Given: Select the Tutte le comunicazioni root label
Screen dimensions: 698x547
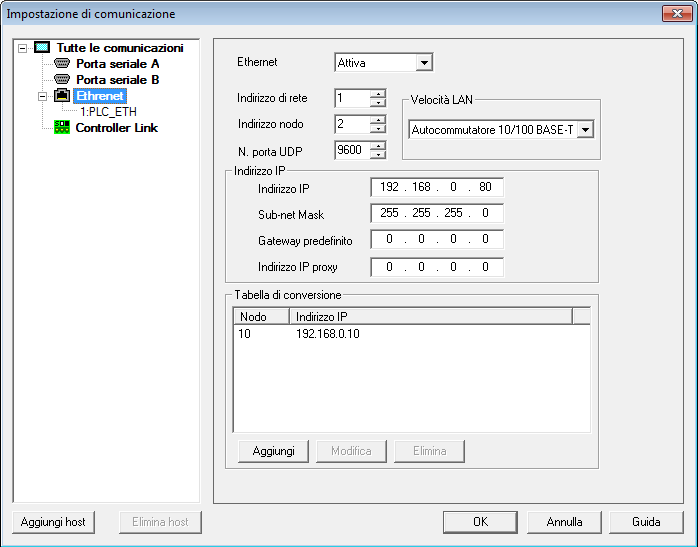Looking at the screenshot, I should (120, 48).
